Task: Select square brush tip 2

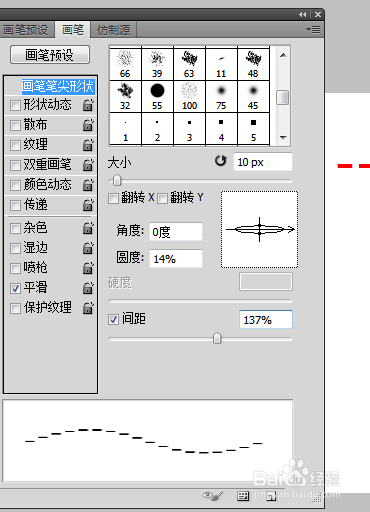Action: tap(157, 129)
